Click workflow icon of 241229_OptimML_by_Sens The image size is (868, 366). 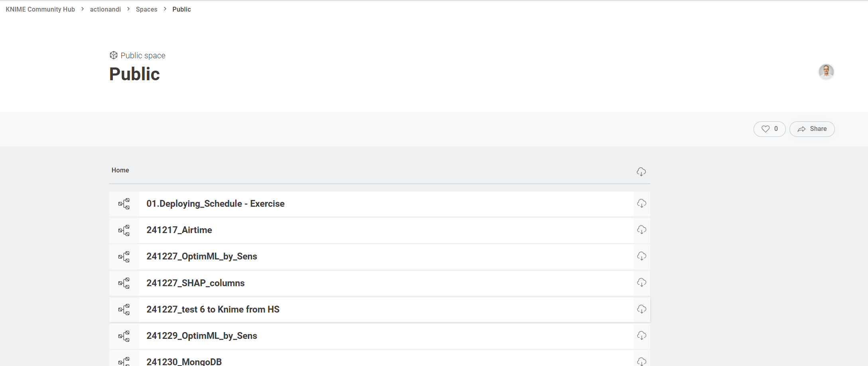pyautogui.click(x=124, y=336)
